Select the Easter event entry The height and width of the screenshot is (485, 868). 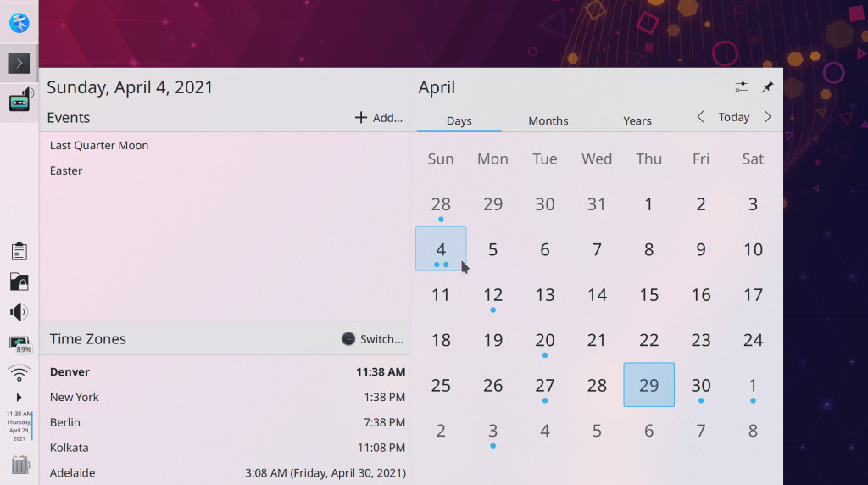(x=66, y=170)
